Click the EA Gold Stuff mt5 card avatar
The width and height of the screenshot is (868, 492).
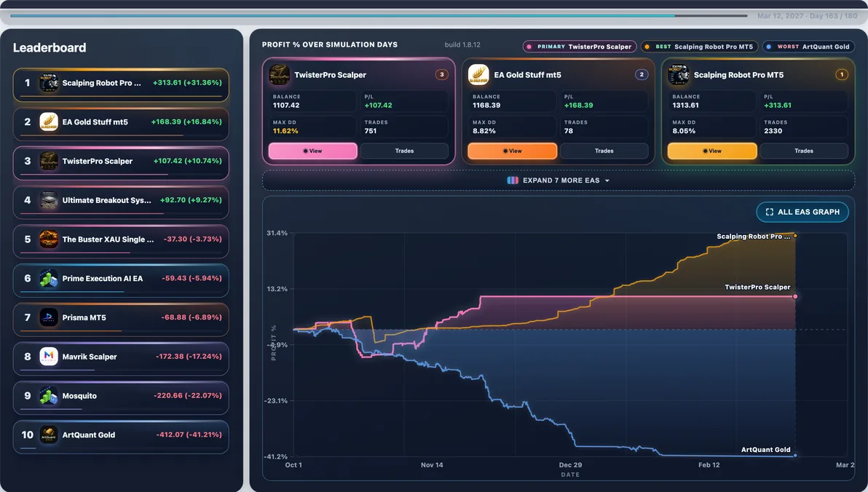click(x=479, y=75)
